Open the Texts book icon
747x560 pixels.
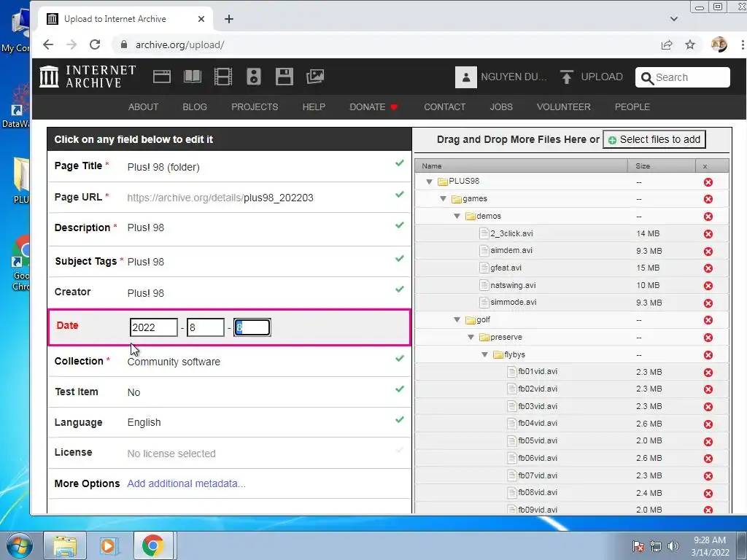(x=193, y=76)
